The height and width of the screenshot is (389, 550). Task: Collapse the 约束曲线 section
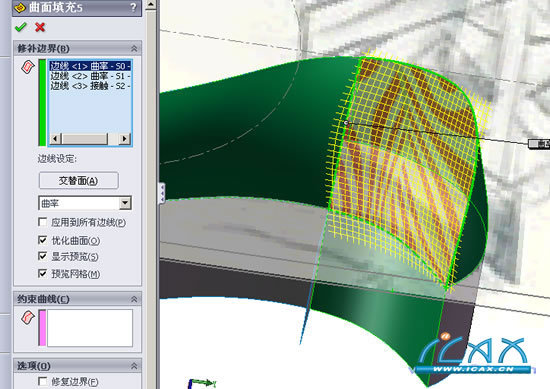(134, 299)
